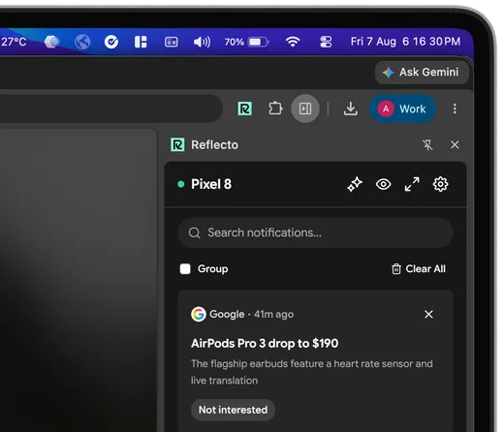
Task: Open Control Center in the menu bar
Action: 326,42
